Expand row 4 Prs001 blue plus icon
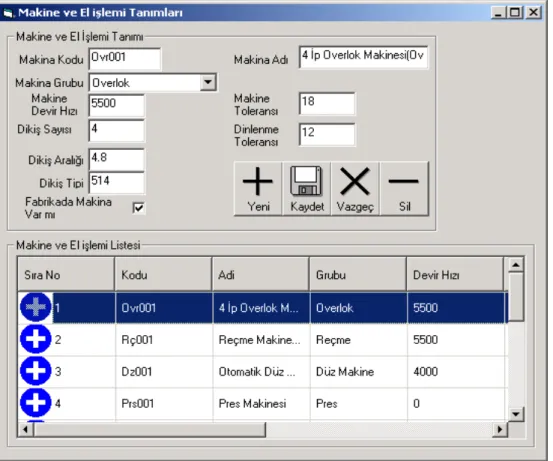The height and width of the screenshot is (461, 553). 36,403
